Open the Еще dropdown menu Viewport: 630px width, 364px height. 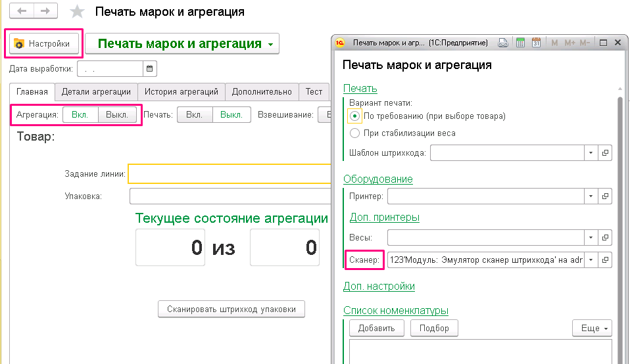[592, 328]
